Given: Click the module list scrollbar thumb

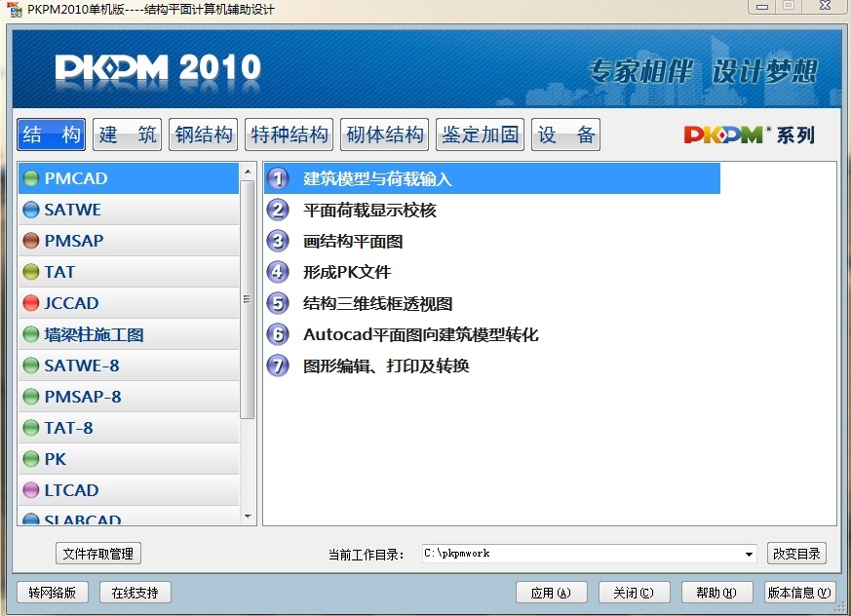Looking at the screenshot, I should 248,299.
